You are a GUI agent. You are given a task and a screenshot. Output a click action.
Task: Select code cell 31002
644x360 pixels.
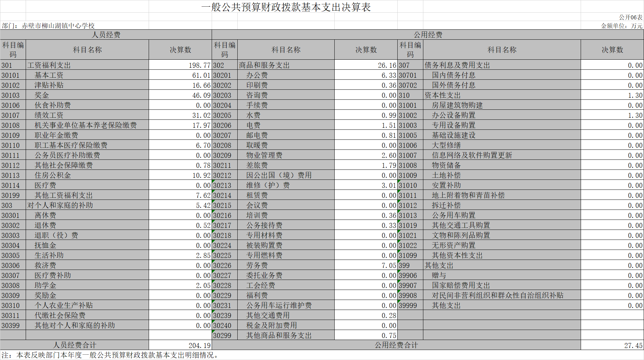pos(410,115)
